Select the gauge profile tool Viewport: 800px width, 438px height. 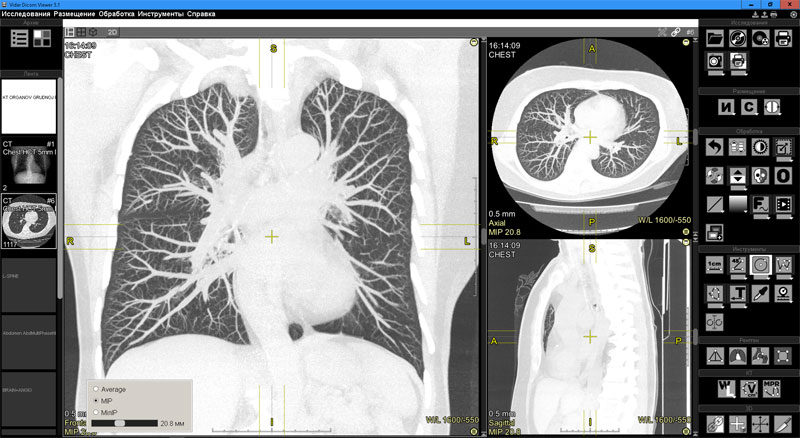[783, 294]
